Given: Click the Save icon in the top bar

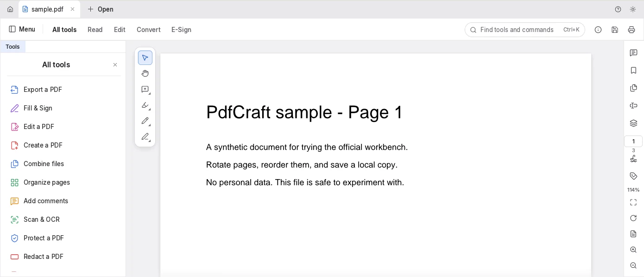Looking at the screenshot, I should tap(615, 30).
